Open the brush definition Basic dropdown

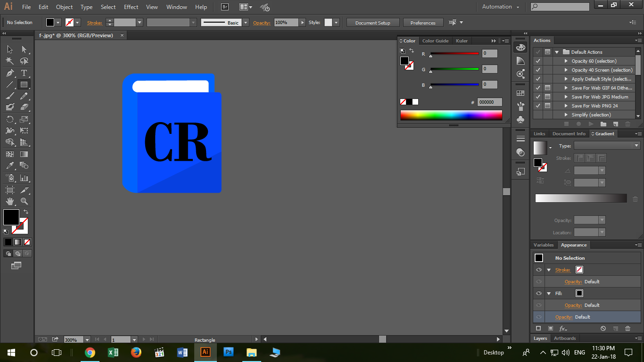pos(246,23)
